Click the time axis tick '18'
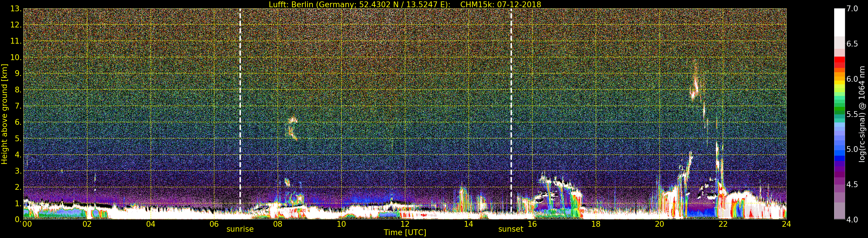This screenshot has width=868, height=238. click(x=596, y=224)
